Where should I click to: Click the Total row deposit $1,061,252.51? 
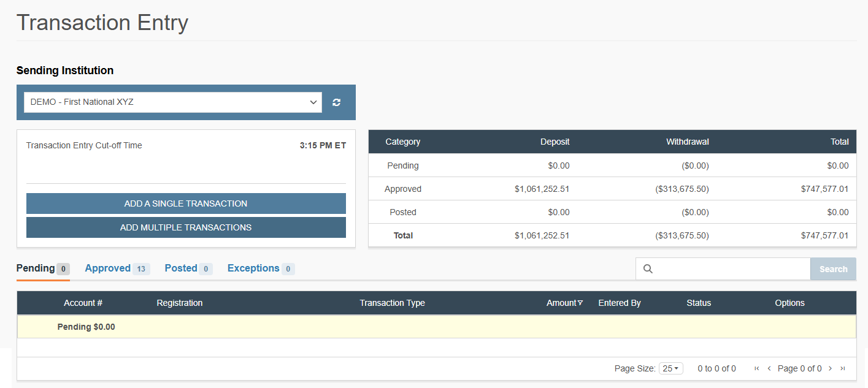542,235
